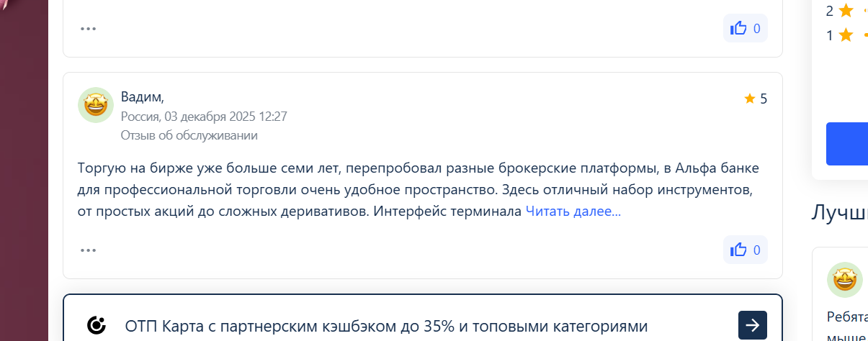The height and width of the screenshot is (341, 868).
Task: Click the Лучшие heading in sidebar
Action: (x=839, y=212)
